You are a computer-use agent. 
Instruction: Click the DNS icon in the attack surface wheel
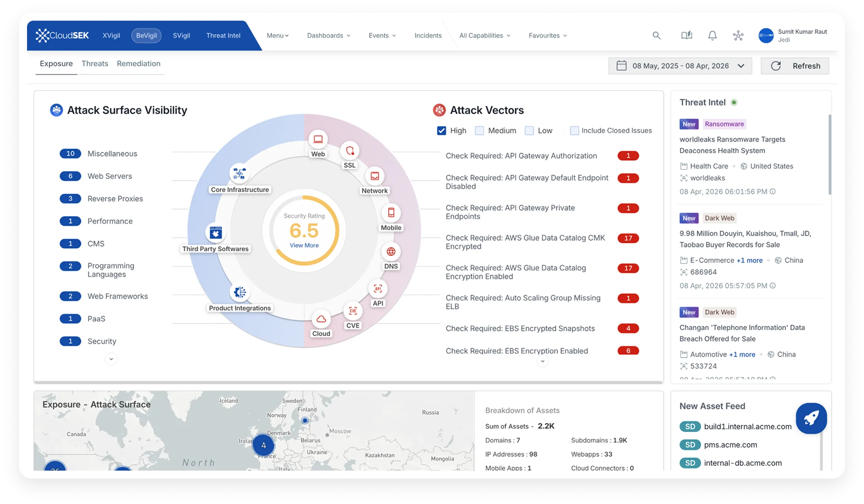tap(391, 252)
